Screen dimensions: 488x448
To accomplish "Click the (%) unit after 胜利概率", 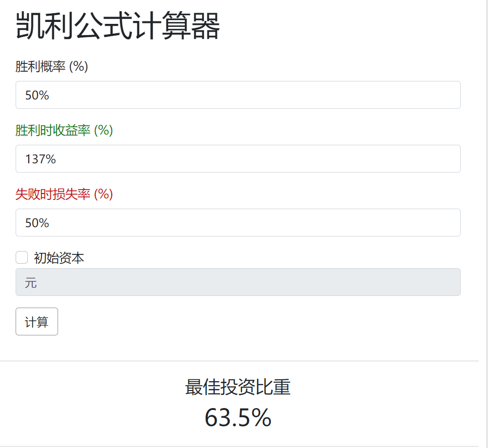I will pyautogui.click(x=79, y=67).
